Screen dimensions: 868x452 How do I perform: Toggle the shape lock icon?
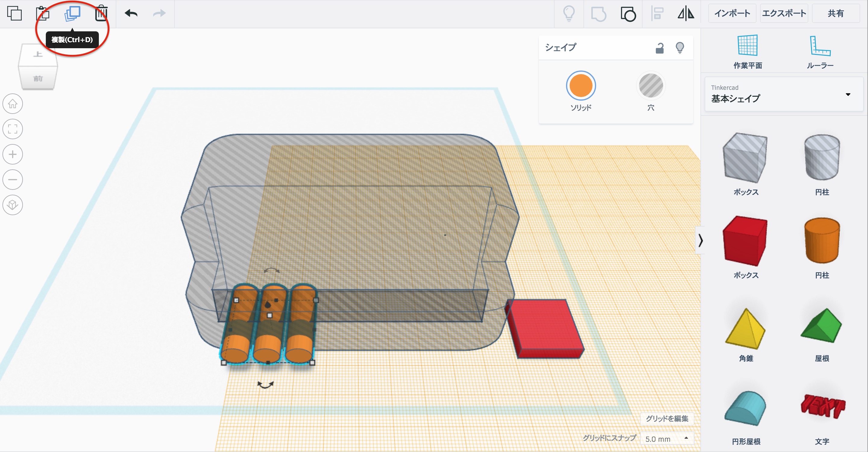tap(659, 48)
